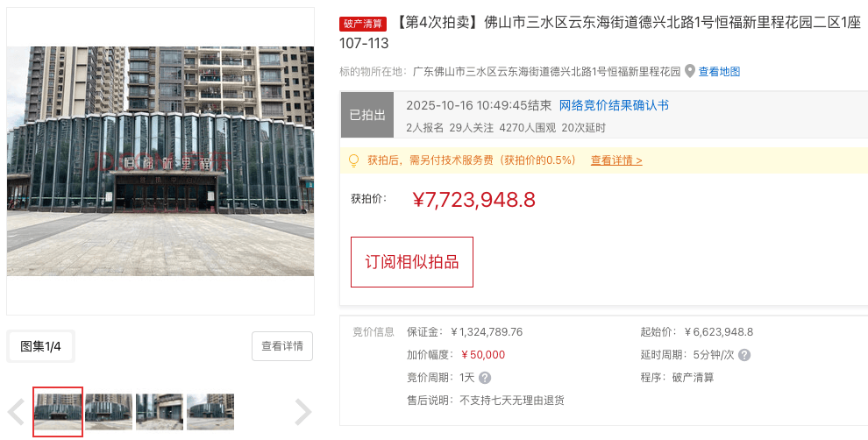Click the 已拍出 status badge
The image size is (868, 440).
tap(367, 115)
